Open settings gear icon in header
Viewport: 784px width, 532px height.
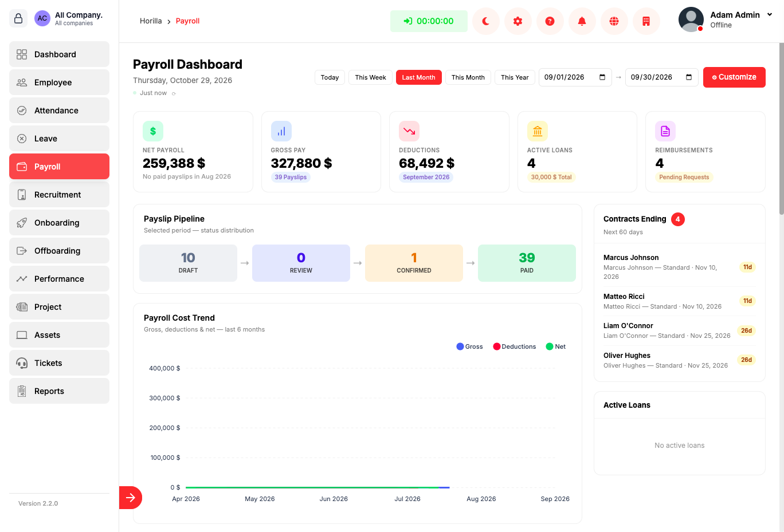pos(518,21)
